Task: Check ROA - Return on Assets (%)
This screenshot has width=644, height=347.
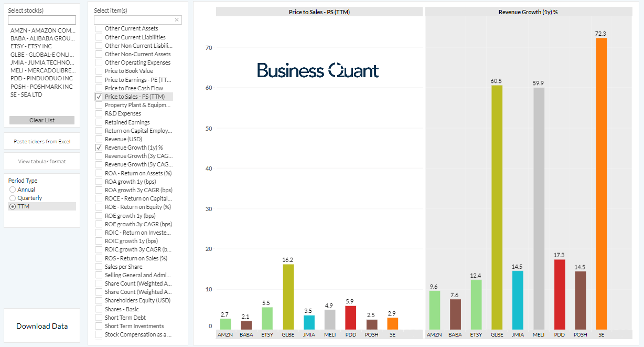Action: tap(99, 173)
